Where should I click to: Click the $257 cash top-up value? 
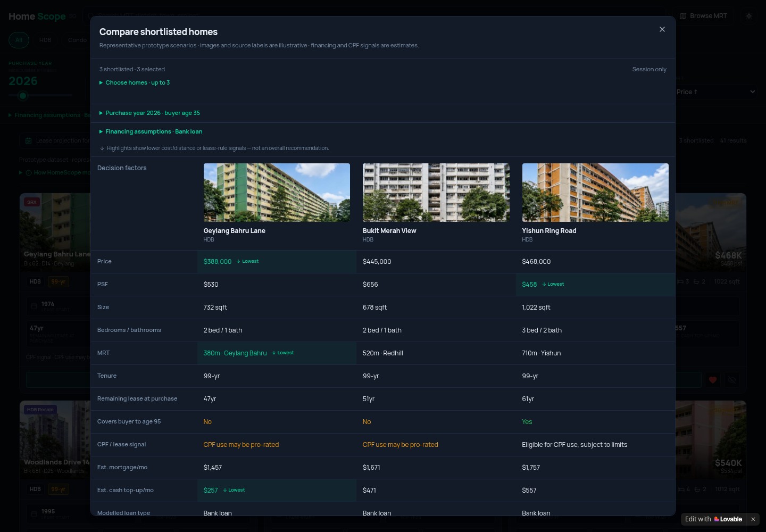point(211,491)
